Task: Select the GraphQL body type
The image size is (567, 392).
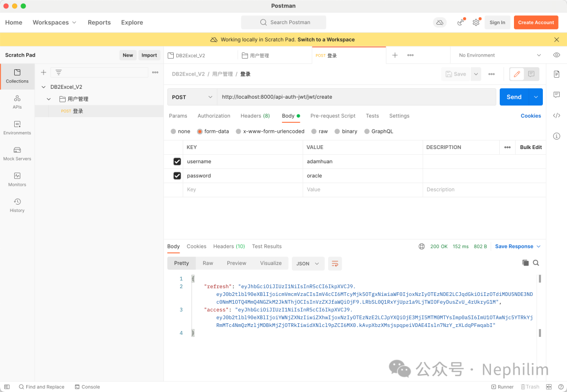Action: coord(366,132)
